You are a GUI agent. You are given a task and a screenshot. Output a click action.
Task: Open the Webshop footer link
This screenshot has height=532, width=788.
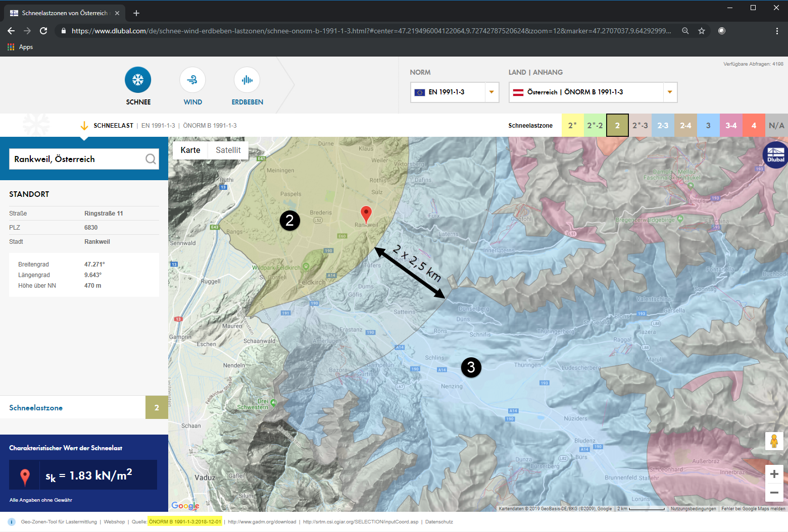coord(114,522)
